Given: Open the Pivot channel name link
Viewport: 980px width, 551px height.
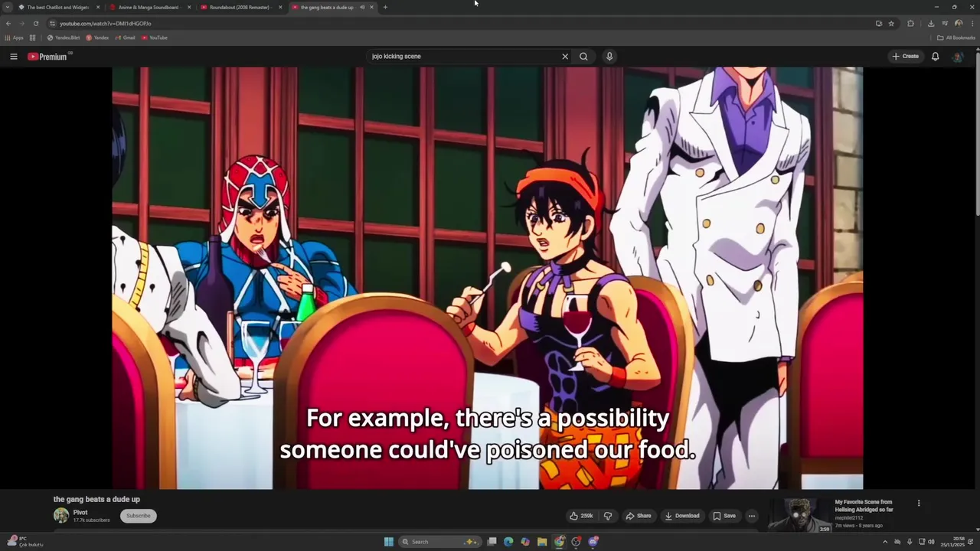Looking at the screenshot, I should [x=80, y=513].
